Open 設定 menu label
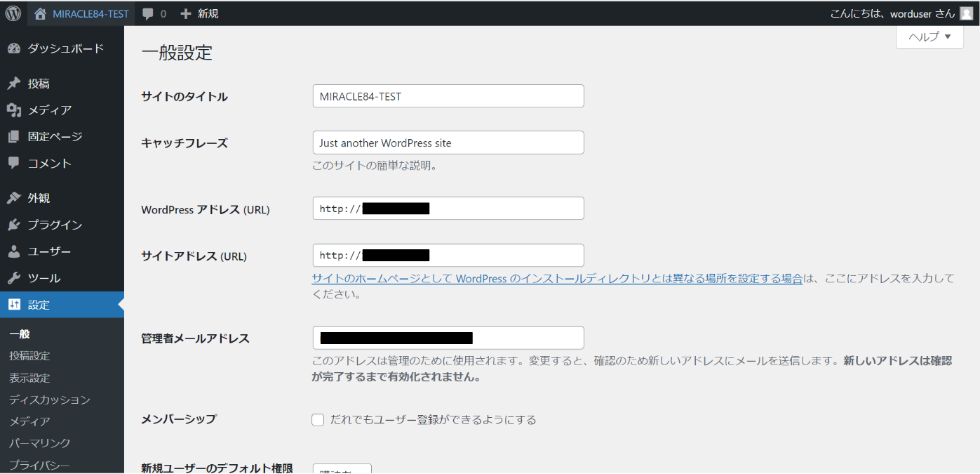The width and height of the screenshot is (980, 474). point(39,305)
